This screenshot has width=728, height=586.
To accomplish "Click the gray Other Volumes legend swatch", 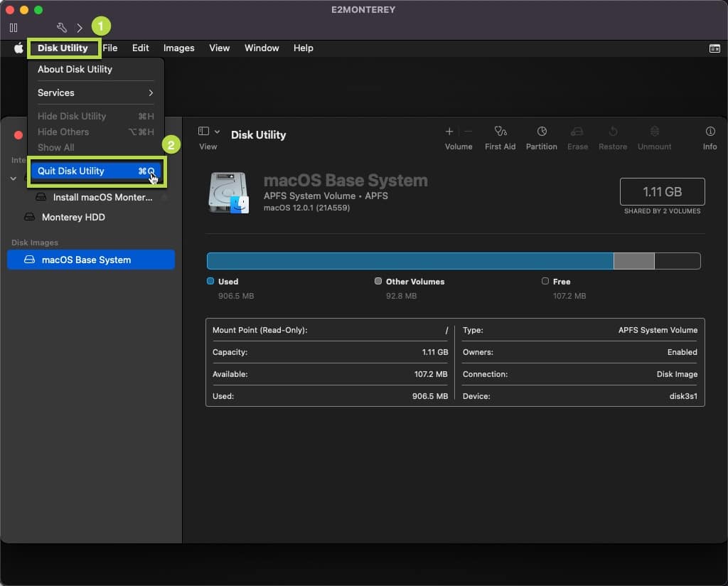I will pos(378,281).
